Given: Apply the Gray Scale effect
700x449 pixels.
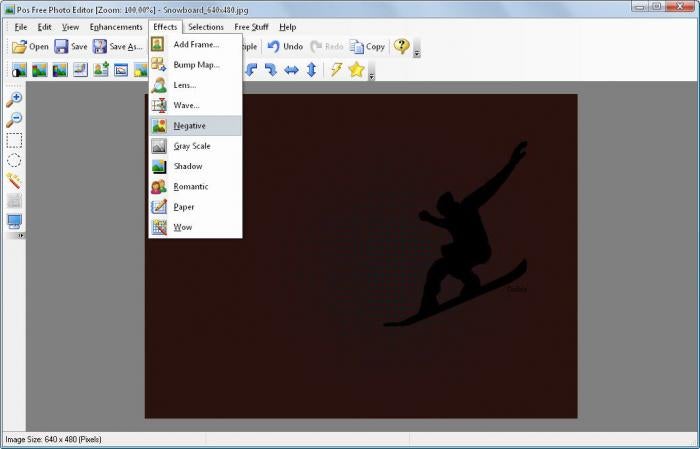Looking at the screenshot, I should click(196, 146).
